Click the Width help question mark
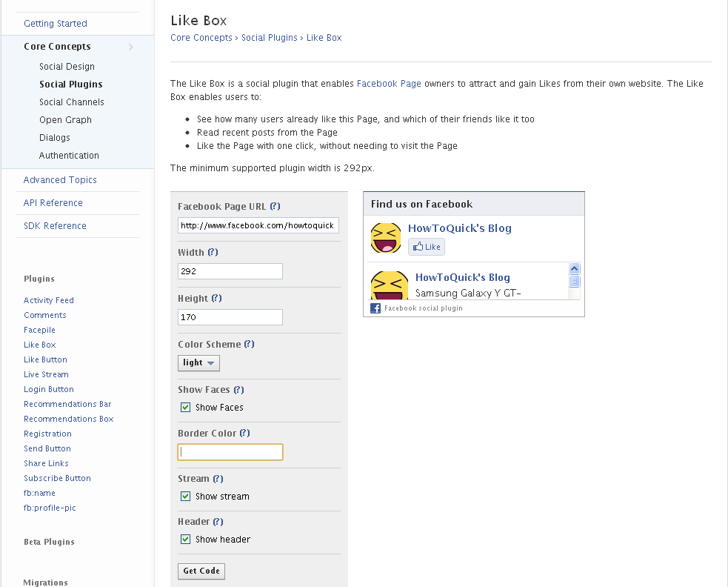This screenshot has height=587, width=728. [x=212, y=252]
